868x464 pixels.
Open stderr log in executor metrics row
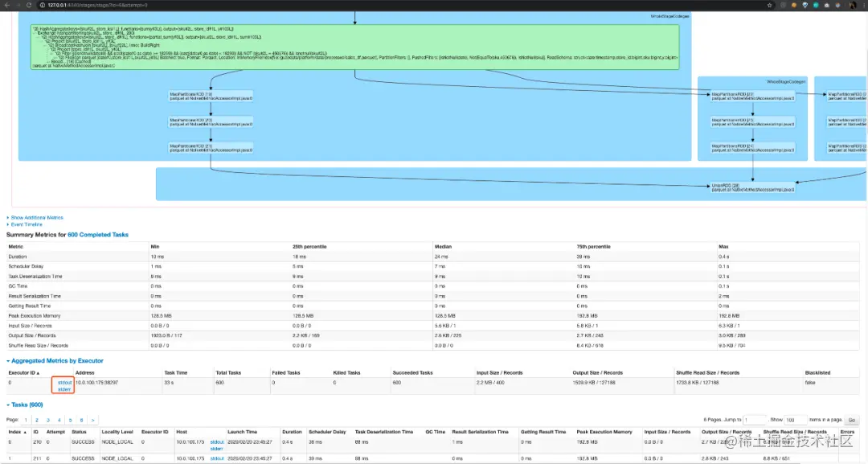click(64, 389)
